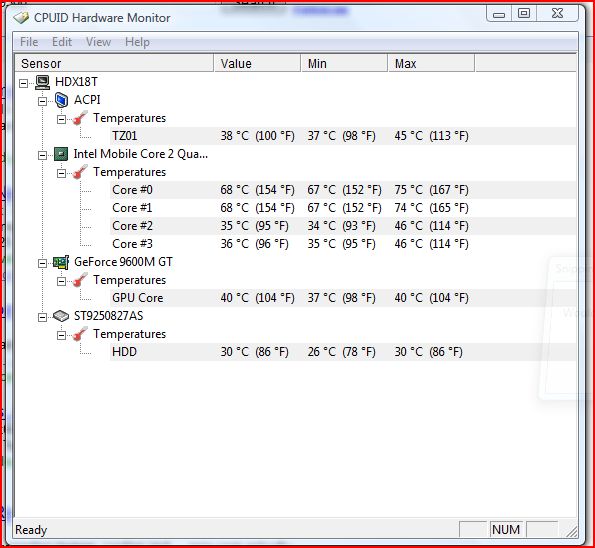Click the NUM indicator in status bar
The width and height of the screenshot is (595, 548).
[506, 529]
